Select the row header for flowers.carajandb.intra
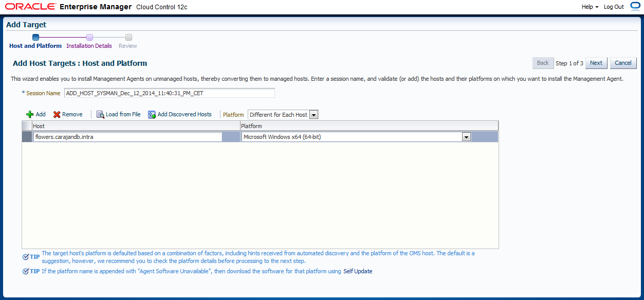 [x=27, y=137]
